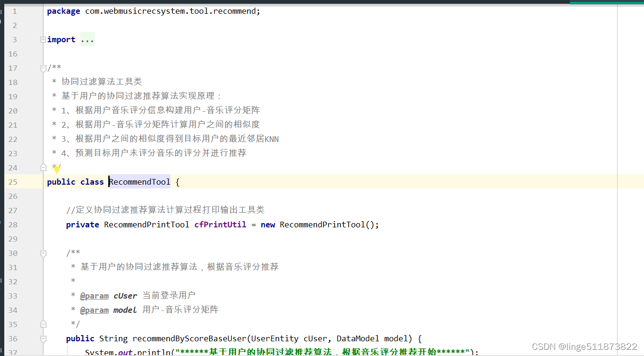Click the cfPrintUtil field name
Screen dimensions: 644x356
220,225
